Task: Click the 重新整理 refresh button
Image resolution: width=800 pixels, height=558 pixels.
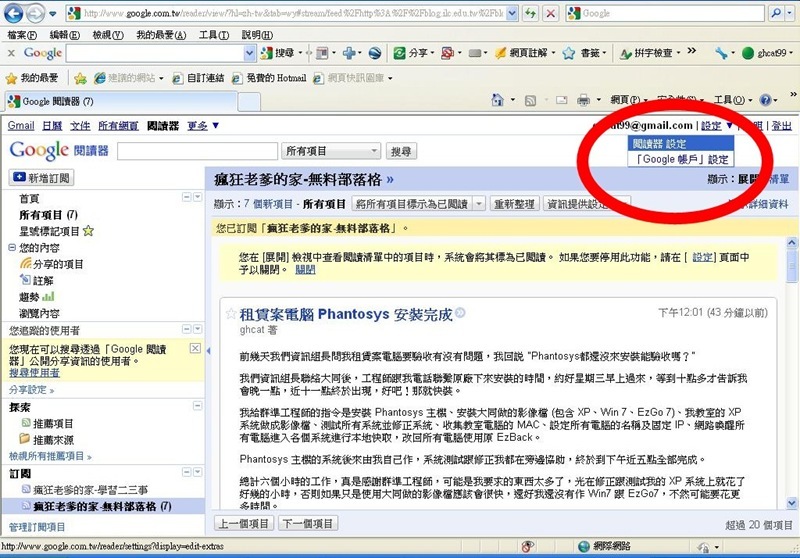Action: coord(514,204)
